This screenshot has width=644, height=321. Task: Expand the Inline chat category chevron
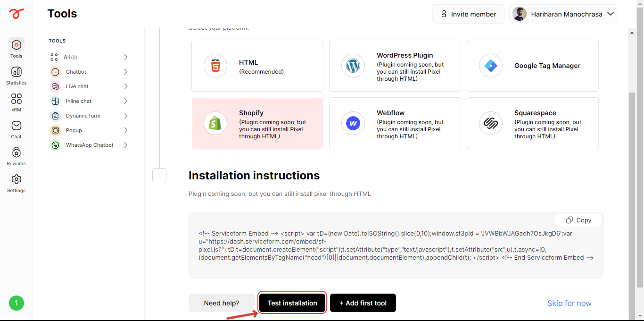(126, 101)
